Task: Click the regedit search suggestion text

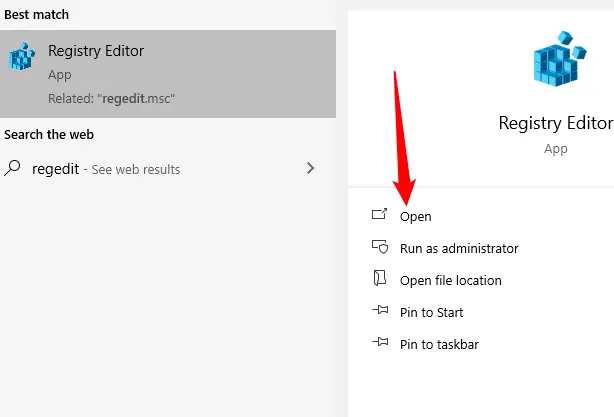Action: [56, 169]
